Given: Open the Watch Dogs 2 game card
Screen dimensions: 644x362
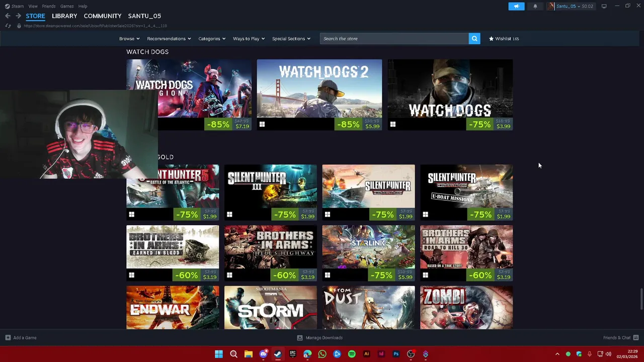Looking at the screenshot, I should point(319,95).
